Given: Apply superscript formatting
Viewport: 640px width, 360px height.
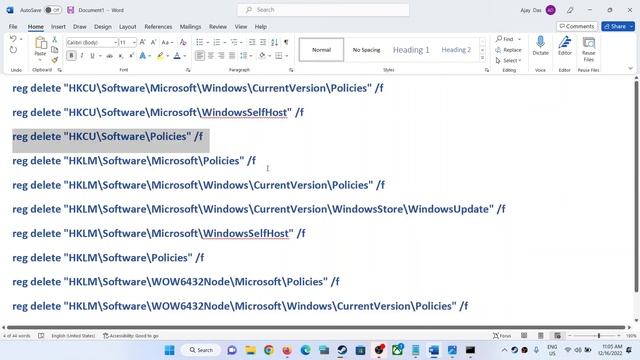Looking at the screenshot, I should (131, 56).
